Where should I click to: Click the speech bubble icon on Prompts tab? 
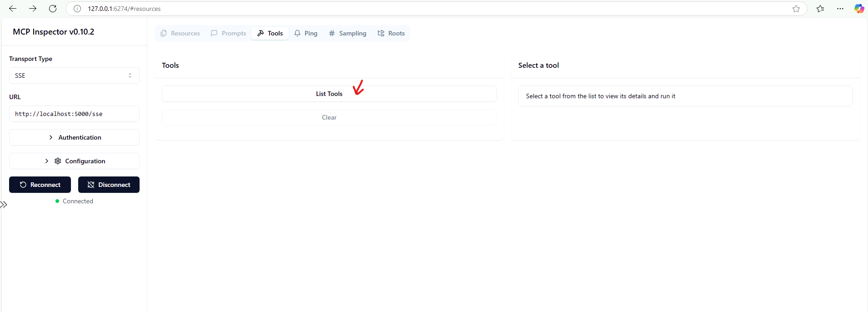click(214, 33)
